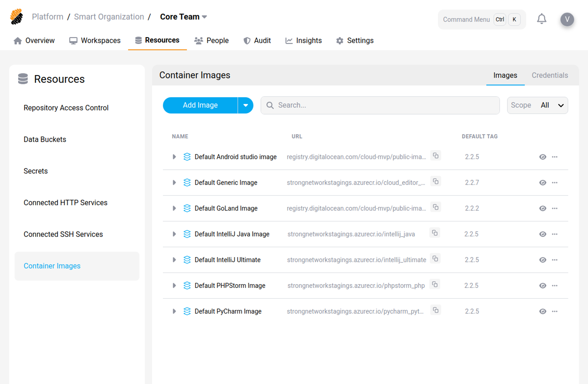Open Data Buckets in the Resources sidebar

point(45,140)
